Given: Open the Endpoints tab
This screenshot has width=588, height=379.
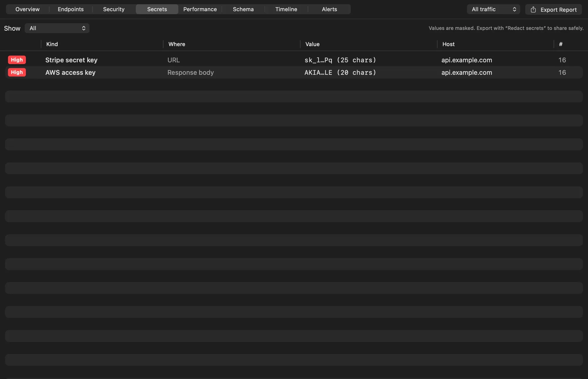Looking at the screenshot, I should coord(71,9).
